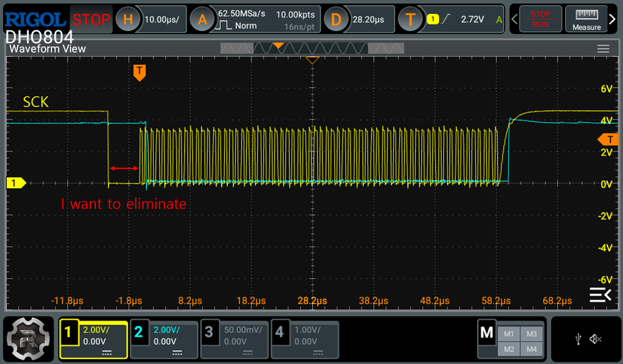
Task: Click the 28.2µs center time label
Action: click(x=312, y=301)
